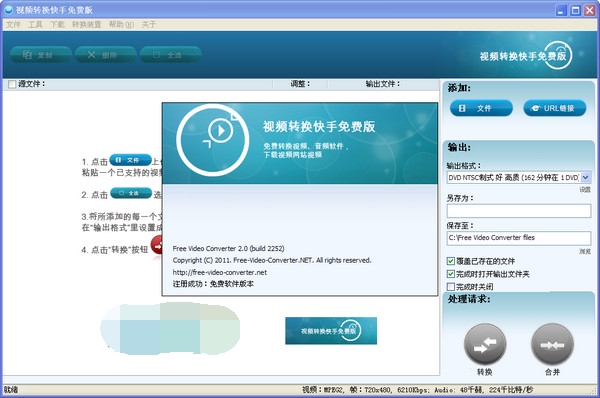This screenshot has width=600, height=398.
Task: Open the 转换装置 menu
Action: coord(87,24)
